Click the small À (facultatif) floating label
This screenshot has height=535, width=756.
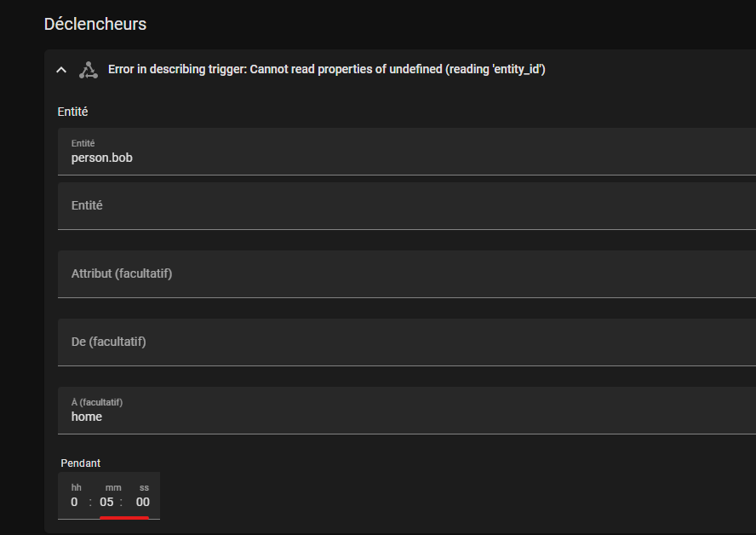pyautogui.click(x=97, y=402)
